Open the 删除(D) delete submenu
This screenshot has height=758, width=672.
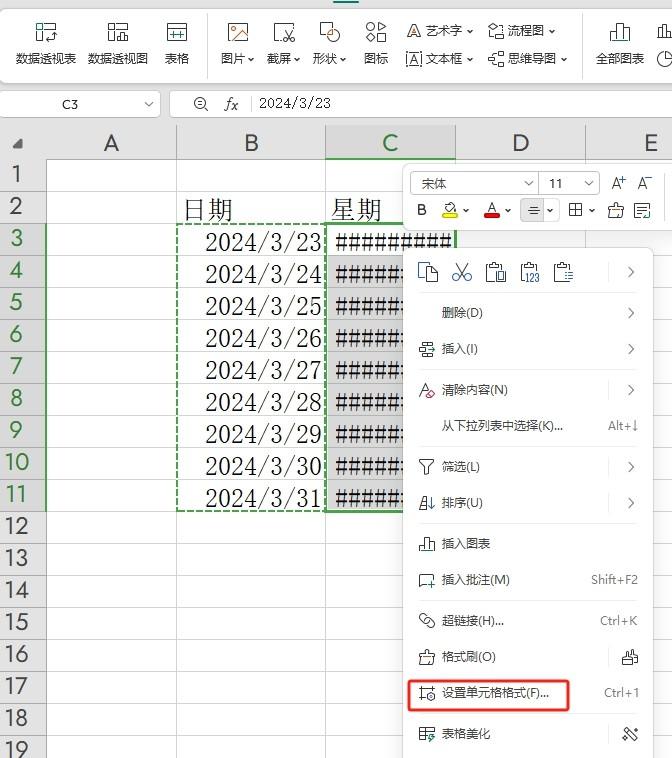point(528,313)
